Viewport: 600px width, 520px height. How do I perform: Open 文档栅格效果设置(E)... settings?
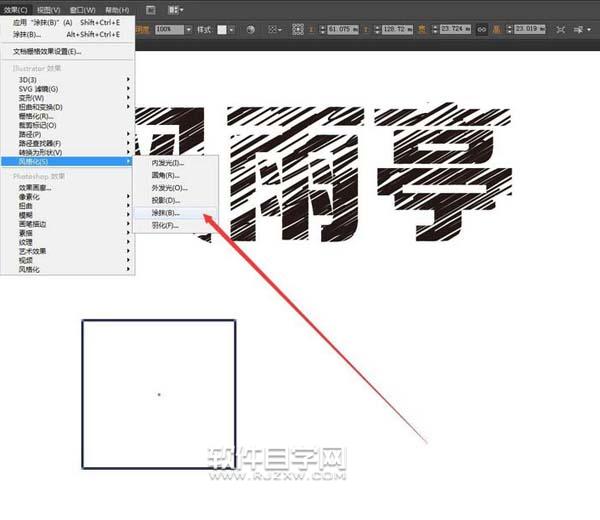[67, 51]
